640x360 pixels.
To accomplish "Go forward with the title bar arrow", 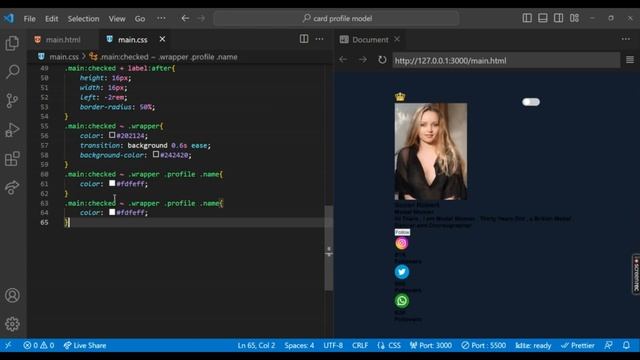I will click(201, 18).
